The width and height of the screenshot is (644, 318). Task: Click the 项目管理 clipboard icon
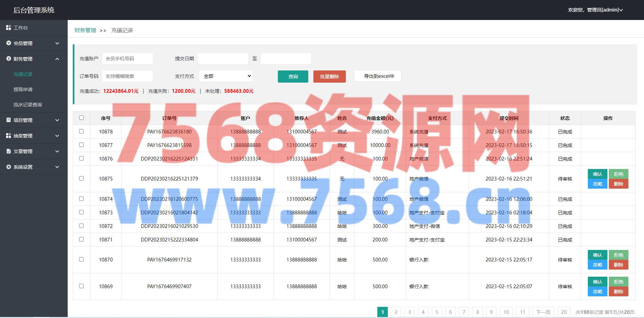8,120
